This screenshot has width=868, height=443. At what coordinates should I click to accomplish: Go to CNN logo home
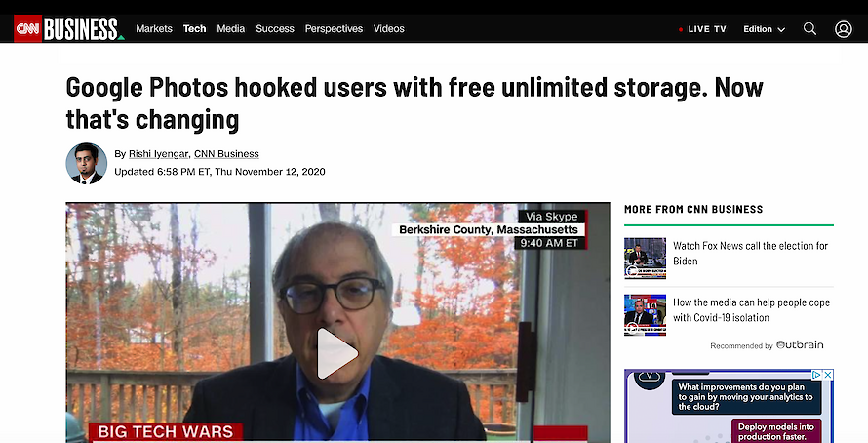pyautogui.click(x=27, y=29)
